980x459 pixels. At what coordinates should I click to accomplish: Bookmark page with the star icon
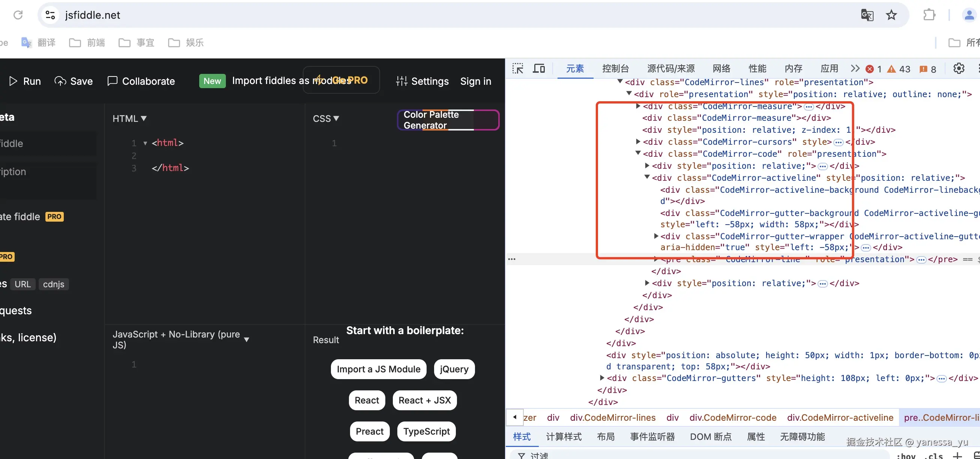(x=891, y=15)
